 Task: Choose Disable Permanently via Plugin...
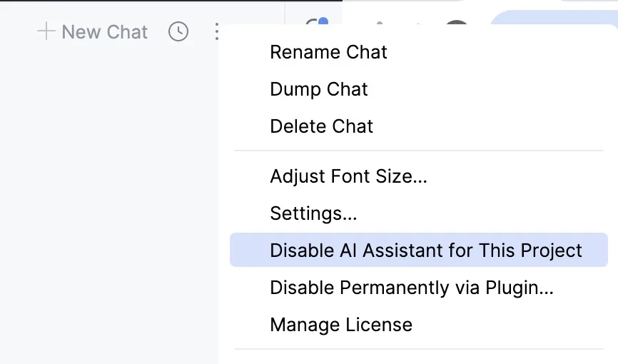[x=412, y=288]
